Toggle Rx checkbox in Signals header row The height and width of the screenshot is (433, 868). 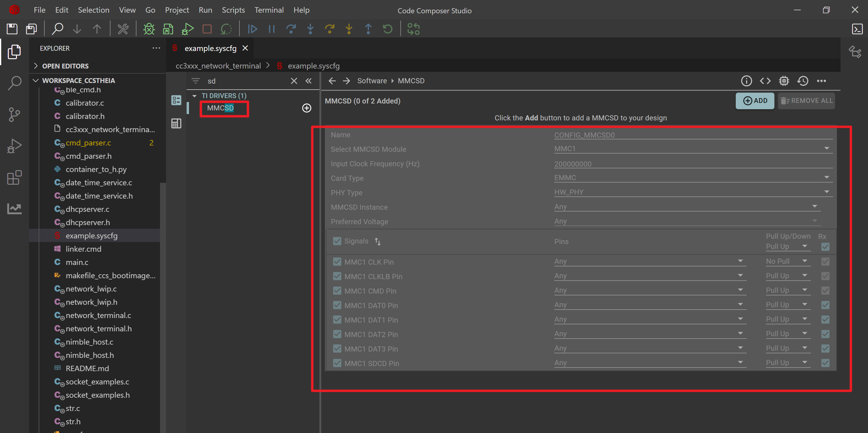(x=825, y=247)
